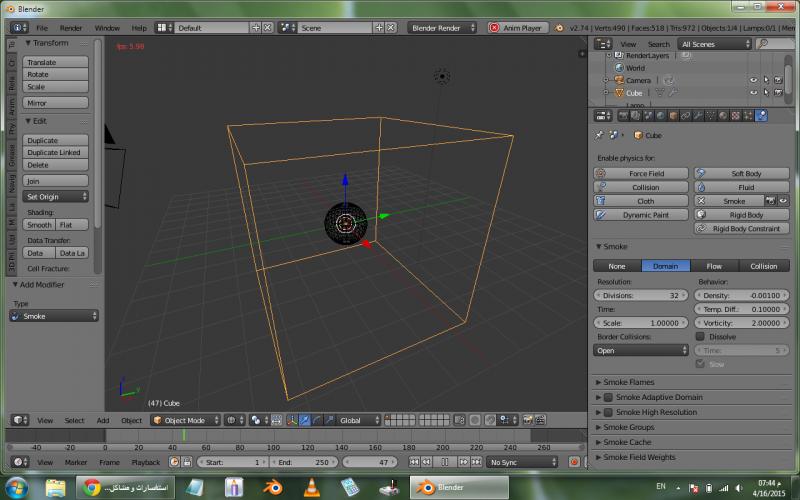Open the Material properties tab

click(x=723, y=116)
